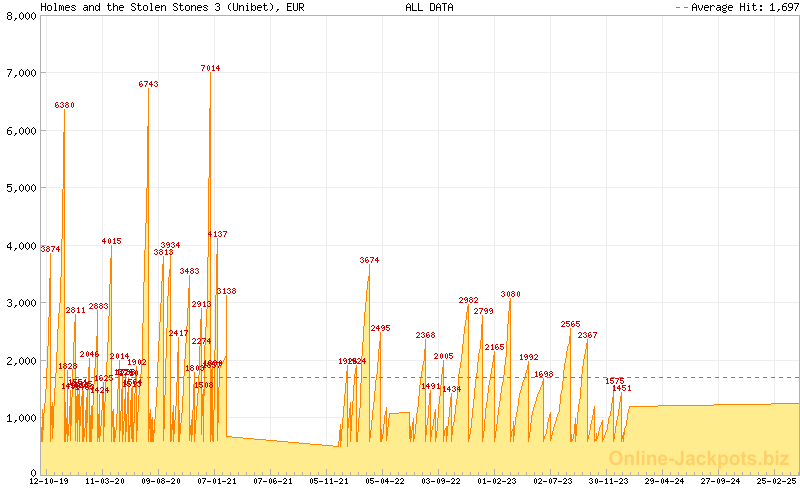This screenshot has width=800, height=490.
Task: Select peak label 2005
Action: point(443,356)
